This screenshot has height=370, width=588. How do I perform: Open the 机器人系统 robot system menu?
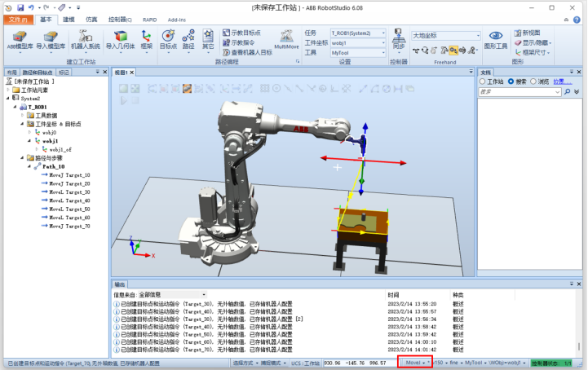86,40
